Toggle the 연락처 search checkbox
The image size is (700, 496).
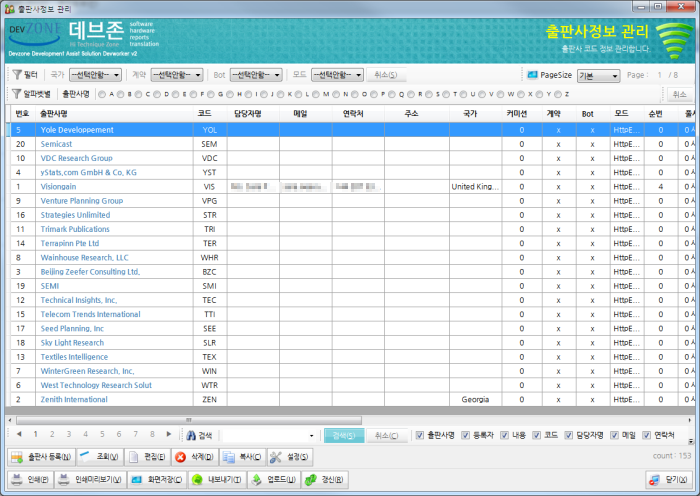[646, 435]
